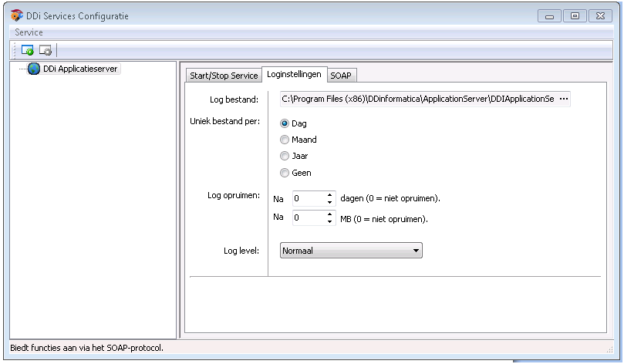Open the Service menu
Viewport: 624px width, 364px height.
(x=29, y=32)
